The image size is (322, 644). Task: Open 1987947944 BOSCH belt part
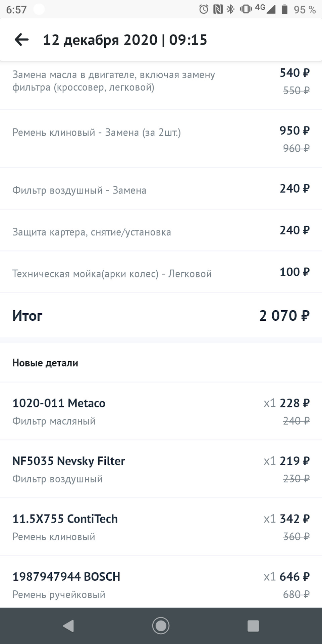point(161,582)
